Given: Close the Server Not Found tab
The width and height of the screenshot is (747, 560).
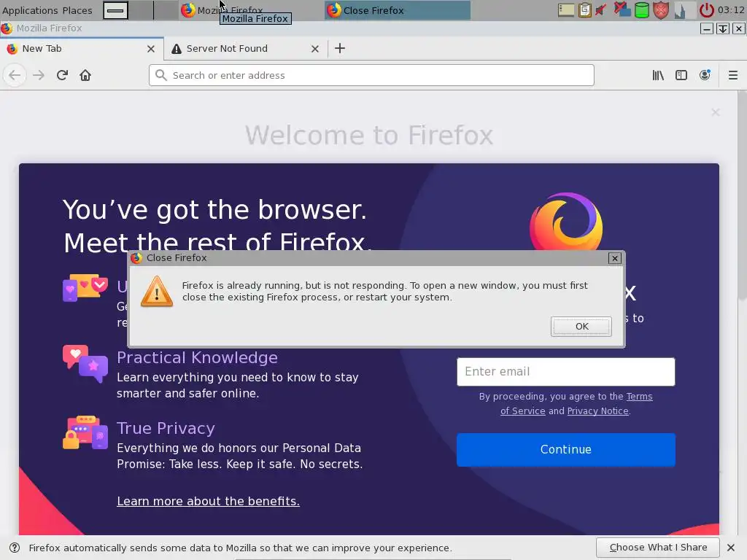Looking at the screenshot, I should [x=315, y=49].
